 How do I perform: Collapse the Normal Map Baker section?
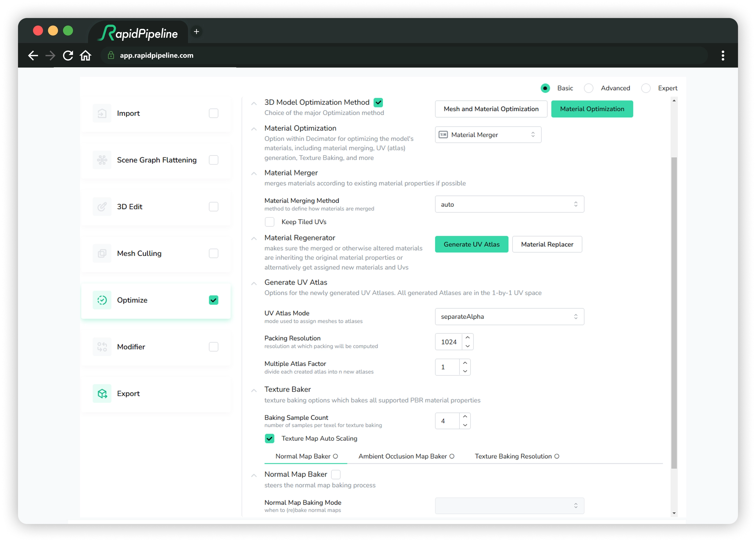(x=254, y=476)
